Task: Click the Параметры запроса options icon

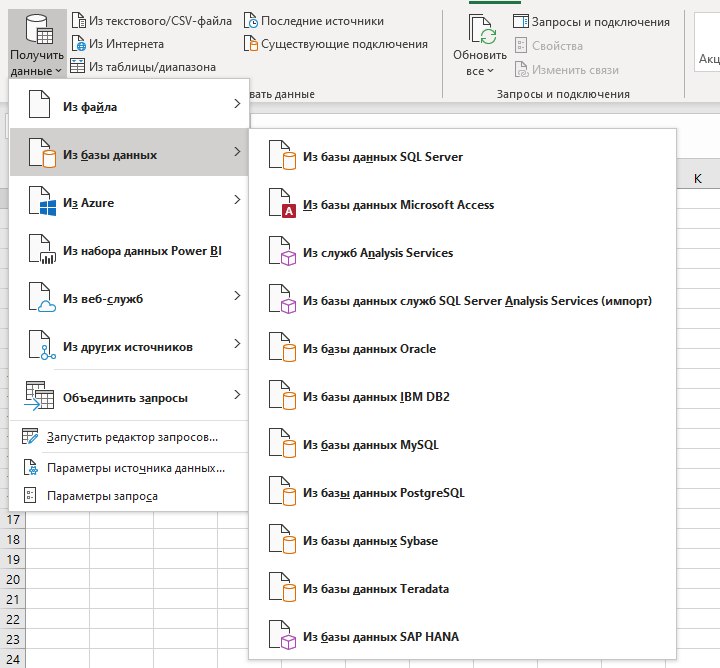Action: [x=30, y=495]
